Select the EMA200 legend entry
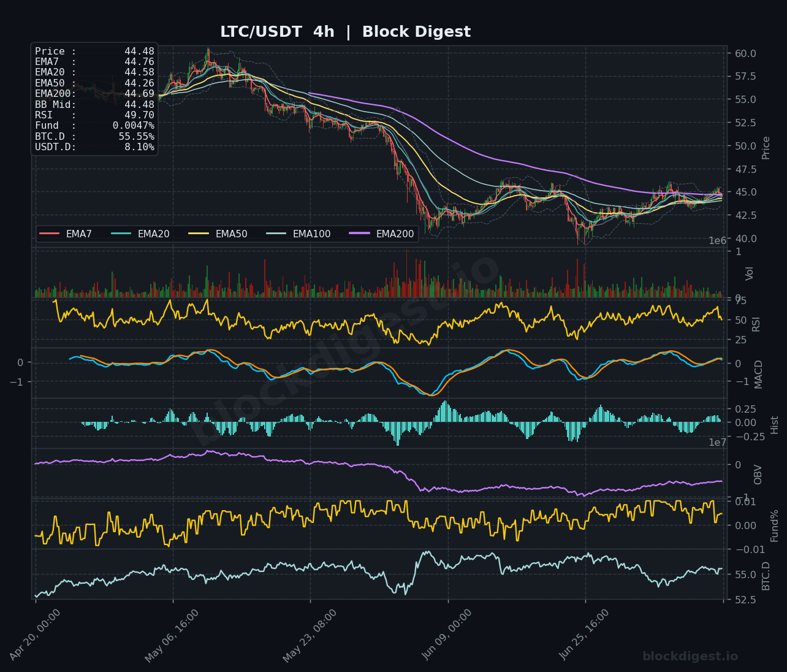This screenshot has height=672, width=787. [x=382, y=234]
